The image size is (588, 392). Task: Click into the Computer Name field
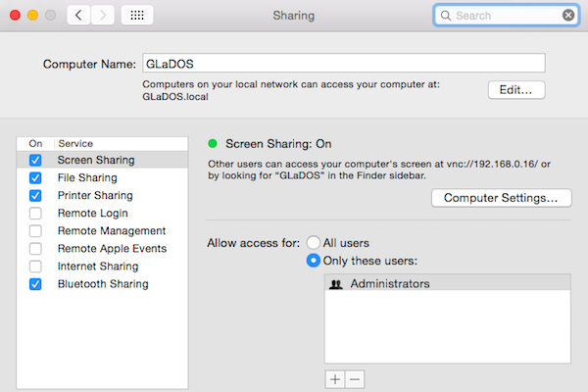[344, 63]
